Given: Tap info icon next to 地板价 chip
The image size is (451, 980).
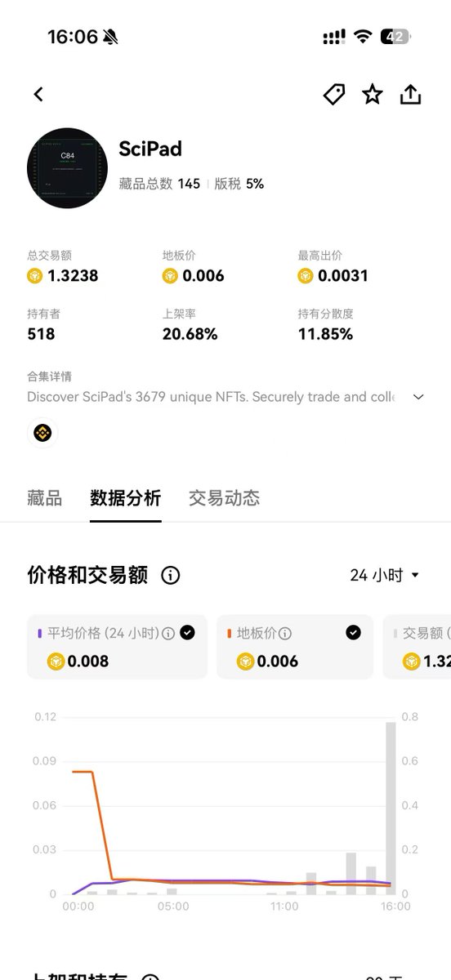Looking at the screenshot, I should pos(285,633).
